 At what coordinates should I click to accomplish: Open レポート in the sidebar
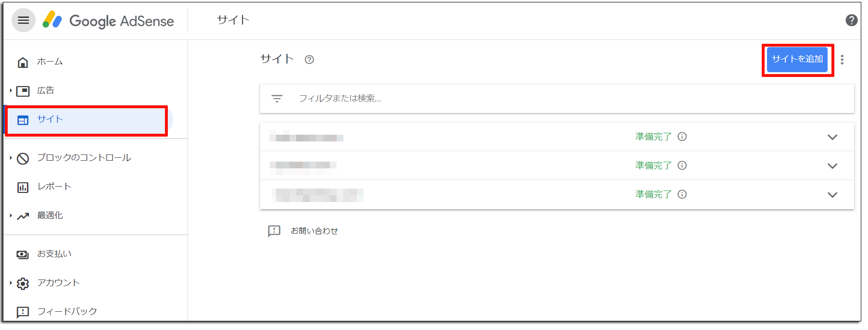pos(54,187)
